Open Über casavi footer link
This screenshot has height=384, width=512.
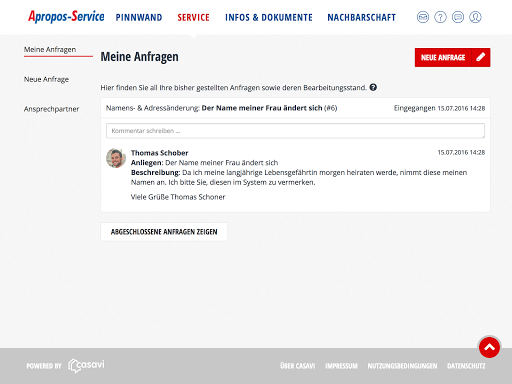click(298, 366)
